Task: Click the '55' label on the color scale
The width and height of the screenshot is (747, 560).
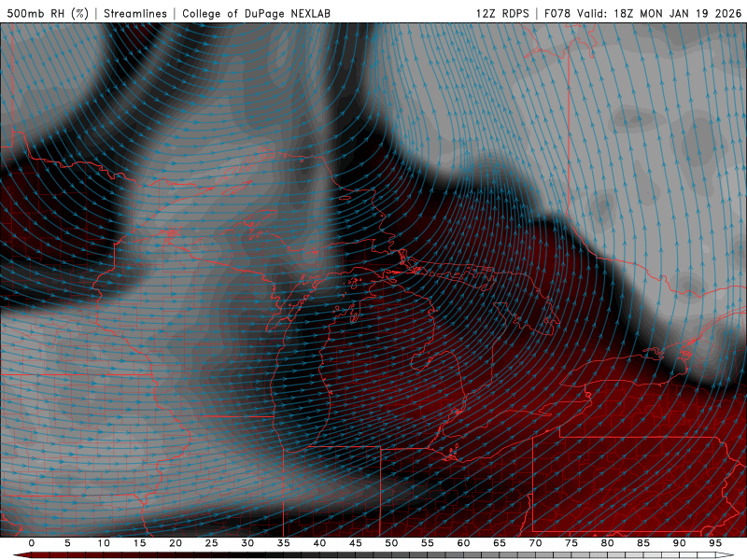Action: tap(428, 543)
